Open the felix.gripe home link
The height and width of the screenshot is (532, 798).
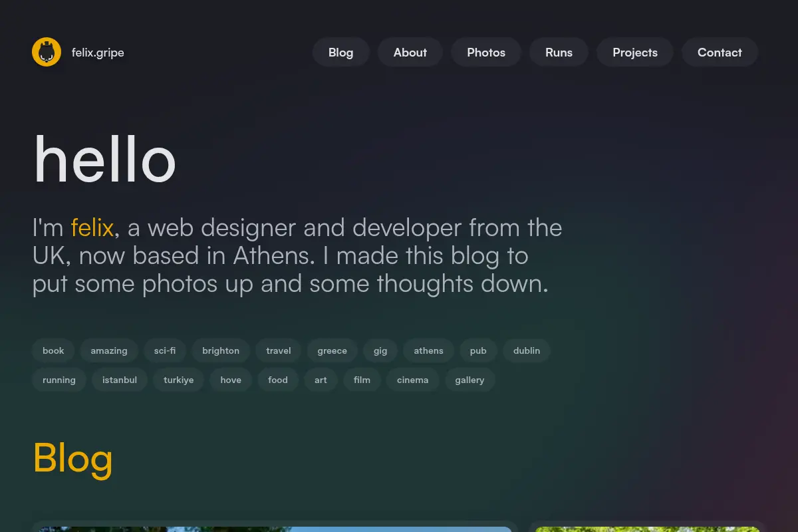point(98,53)
